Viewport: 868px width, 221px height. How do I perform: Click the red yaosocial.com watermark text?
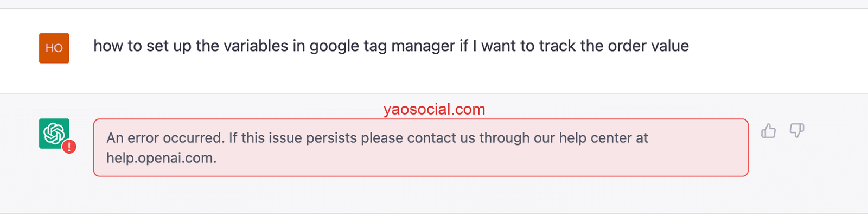coord(434,110)
